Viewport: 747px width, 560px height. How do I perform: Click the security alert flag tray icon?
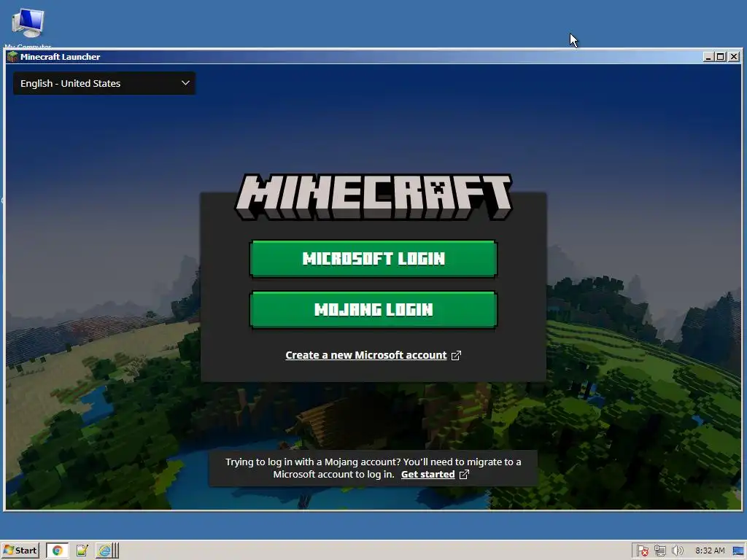[x=642, y=551]
